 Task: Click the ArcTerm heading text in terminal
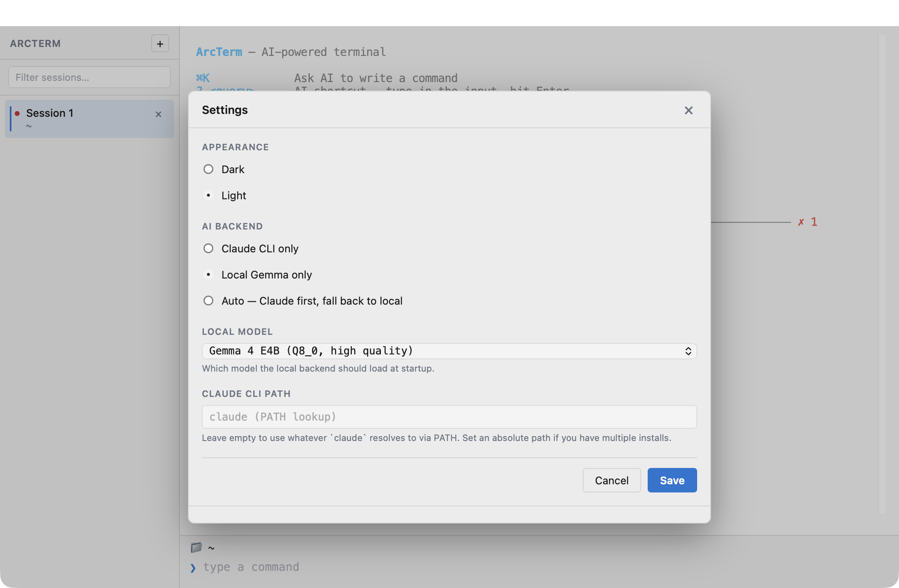pos(219,52)
